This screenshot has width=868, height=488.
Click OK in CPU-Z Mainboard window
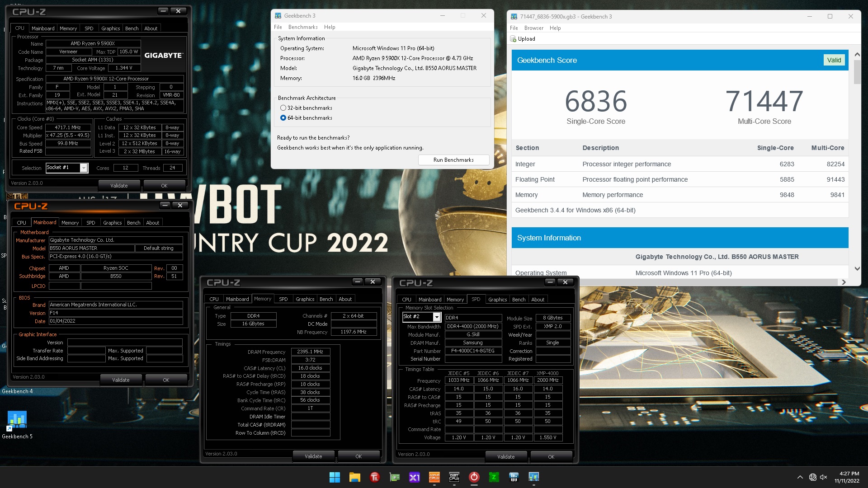(166, 380)
